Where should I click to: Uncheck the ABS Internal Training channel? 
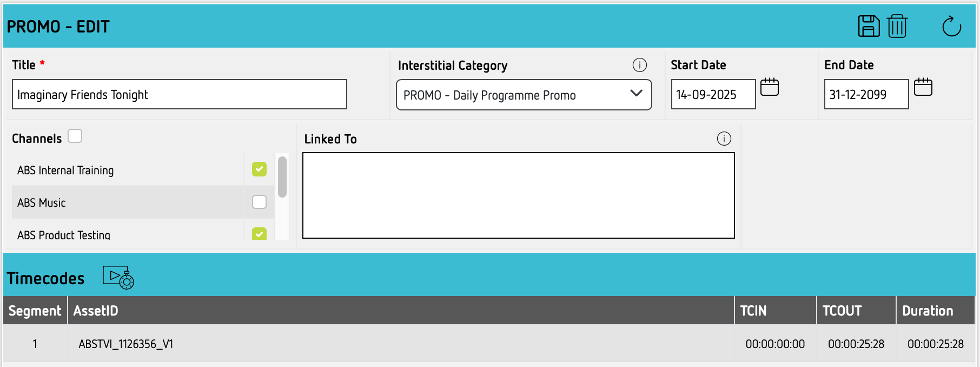[259, 169]
